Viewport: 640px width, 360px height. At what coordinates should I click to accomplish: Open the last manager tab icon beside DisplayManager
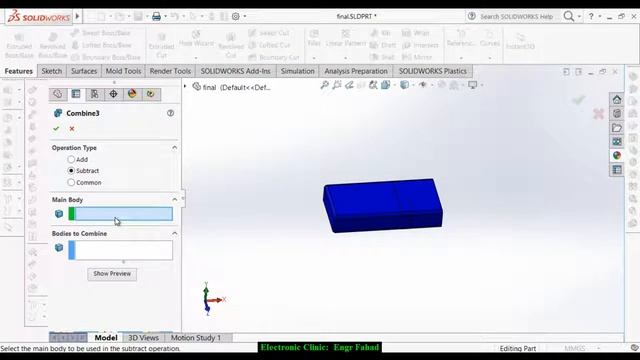(x=151, y=94)
